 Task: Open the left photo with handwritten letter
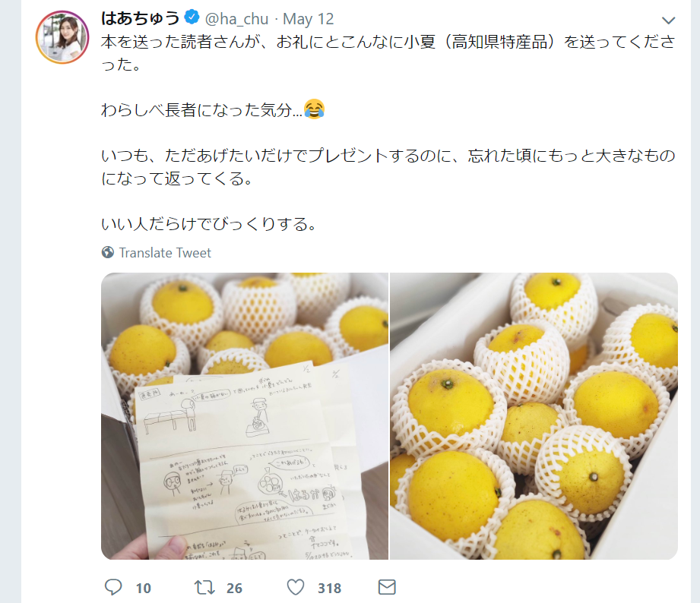245,415
